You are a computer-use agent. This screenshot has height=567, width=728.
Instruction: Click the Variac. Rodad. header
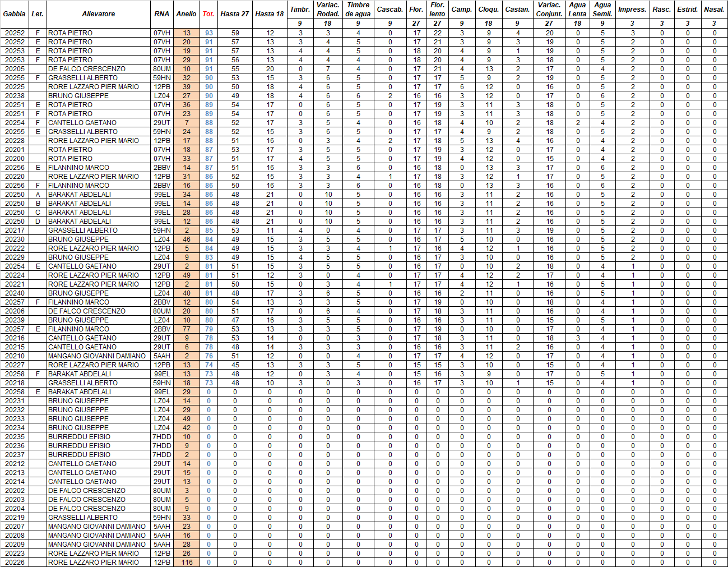[328, 10]
